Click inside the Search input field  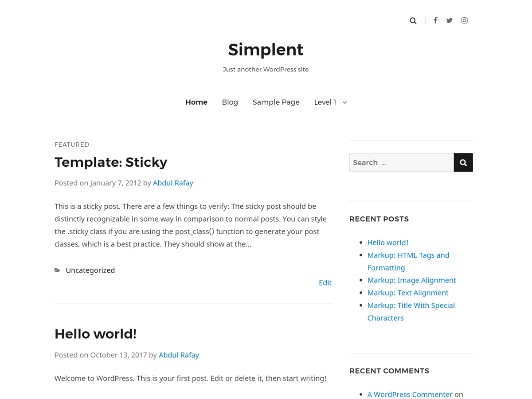(x=401, y=162)
